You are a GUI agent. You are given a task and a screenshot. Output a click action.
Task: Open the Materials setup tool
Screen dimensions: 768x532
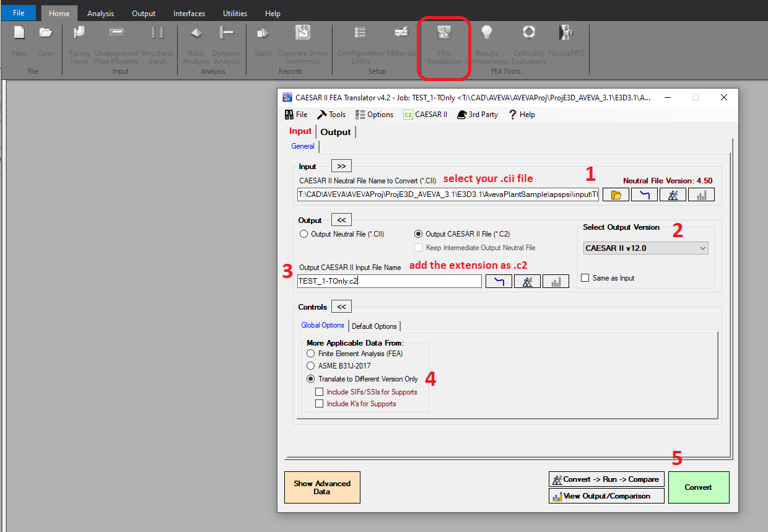(x=401, y=41)
